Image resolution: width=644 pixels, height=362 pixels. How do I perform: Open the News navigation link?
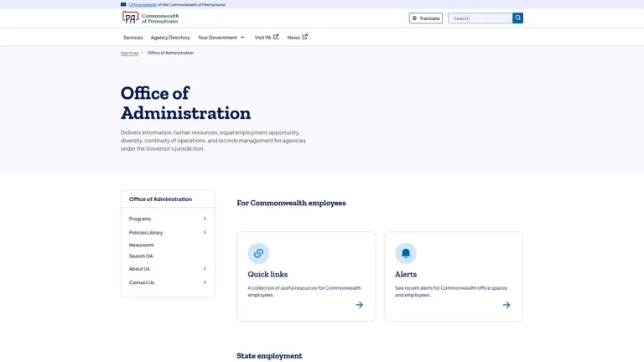pos(298,38)
